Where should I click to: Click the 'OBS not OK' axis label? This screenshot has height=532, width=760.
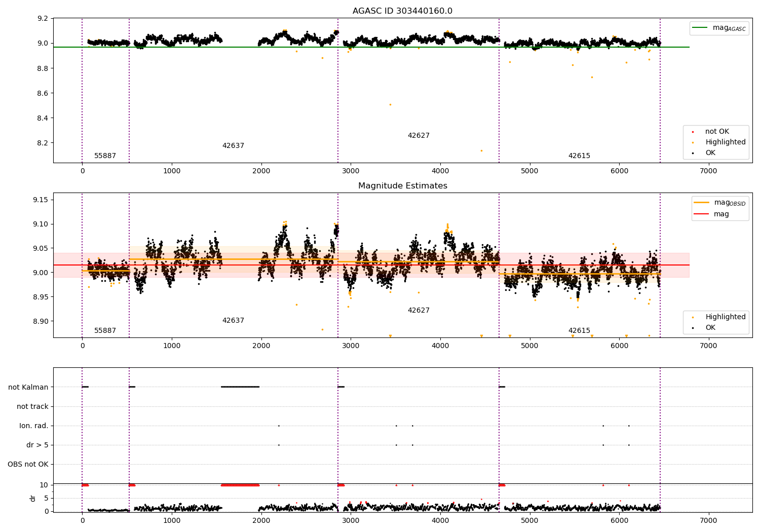28,465
